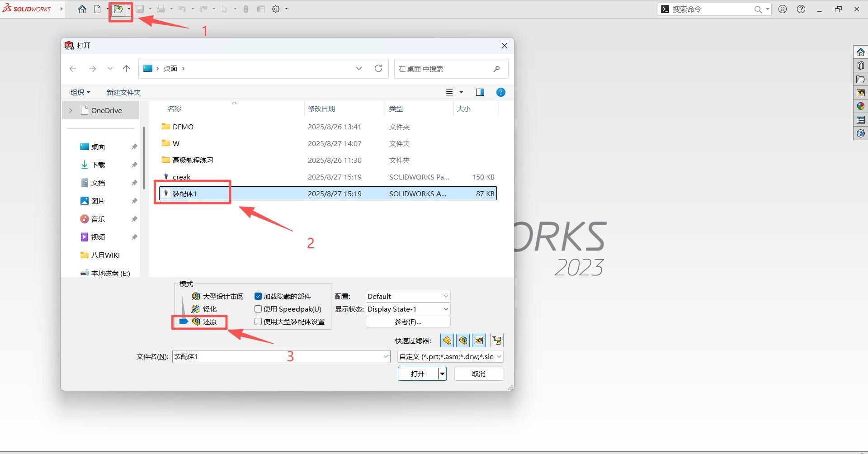Open Options via the gear icon
868x454 pixels.
[x=276, y=9]
